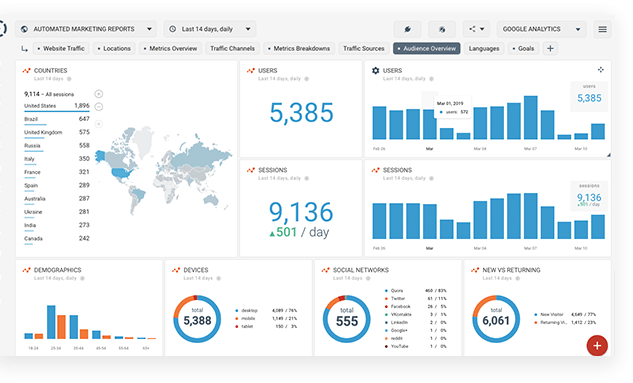
Task: Select the Audience Overview tab
Action: point(427,48)
